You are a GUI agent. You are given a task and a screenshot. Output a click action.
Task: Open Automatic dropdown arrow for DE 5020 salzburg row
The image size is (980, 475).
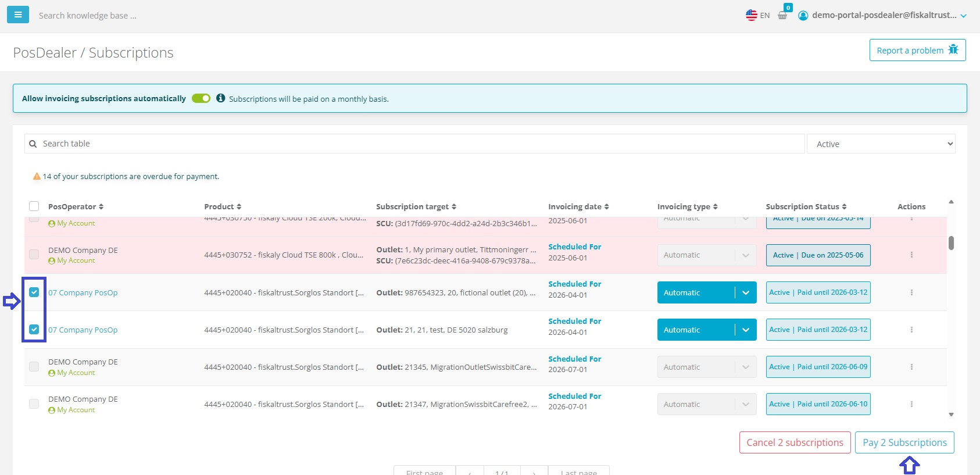coord(746,330)
